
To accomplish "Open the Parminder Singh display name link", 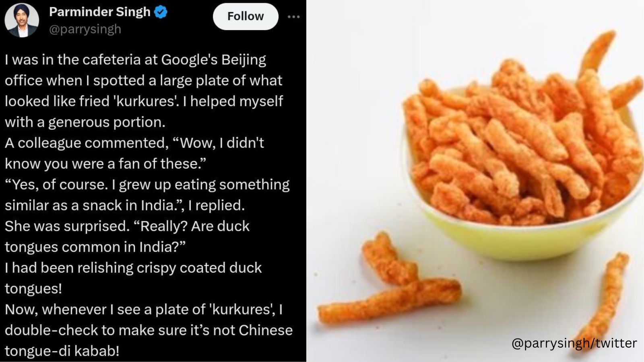I will (100, 12).
